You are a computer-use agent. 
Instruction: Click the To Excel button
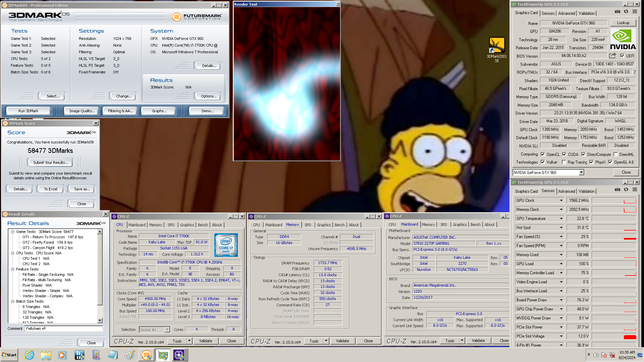tap(51, 189)
